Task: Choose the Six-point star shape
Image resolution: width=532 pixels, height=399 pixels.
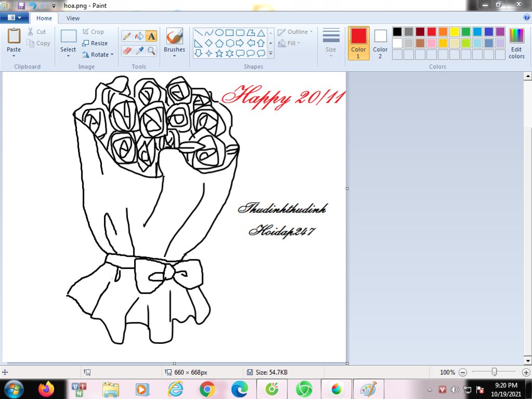Action: pos(230,54)
